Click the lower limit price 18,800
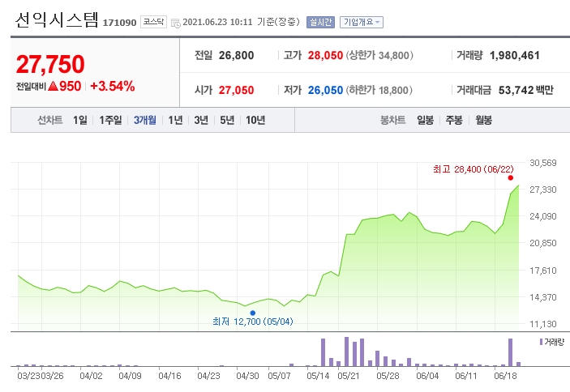This screenshot has width=570, height=392. pos(394,90)
